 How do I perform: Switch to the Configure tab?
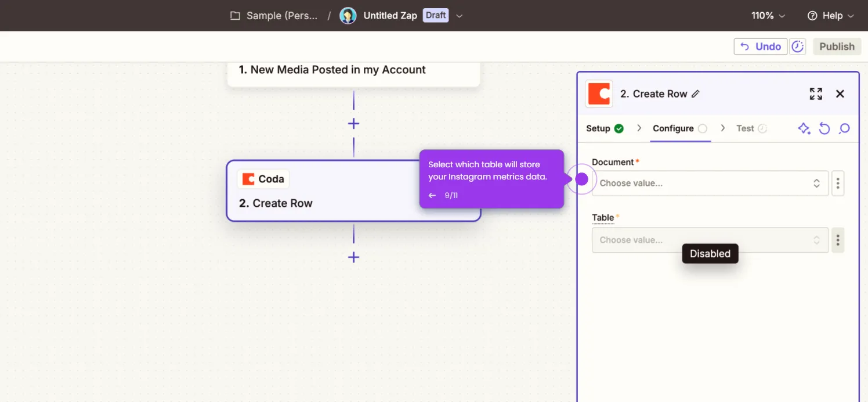coord(680,128)
